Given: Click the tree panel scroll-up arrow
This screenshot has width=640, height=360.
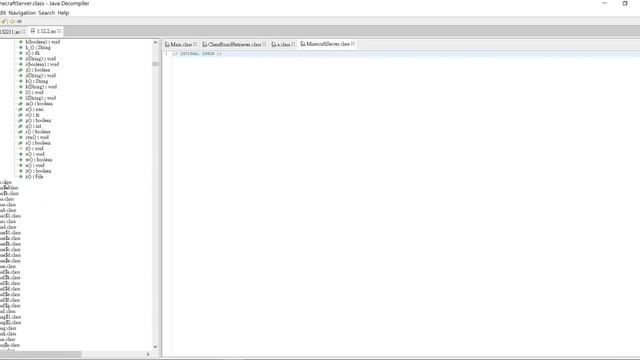Looking at the screenshot, I should [x=155, y=42].
